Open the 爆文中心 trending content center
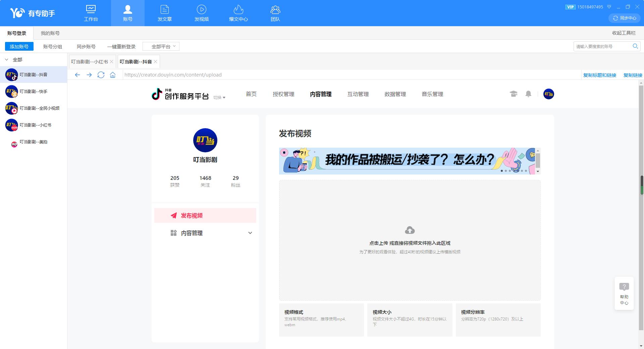This screenshot has height=349, width=644. (x=238, y=13)
